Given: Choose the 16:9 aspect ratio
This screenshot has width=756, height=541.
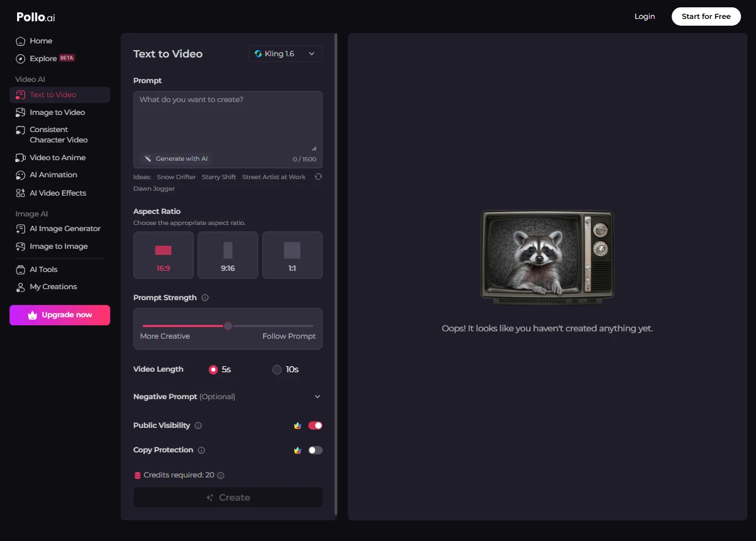Looking at the screenshot, I should click(x=163, y=255).
